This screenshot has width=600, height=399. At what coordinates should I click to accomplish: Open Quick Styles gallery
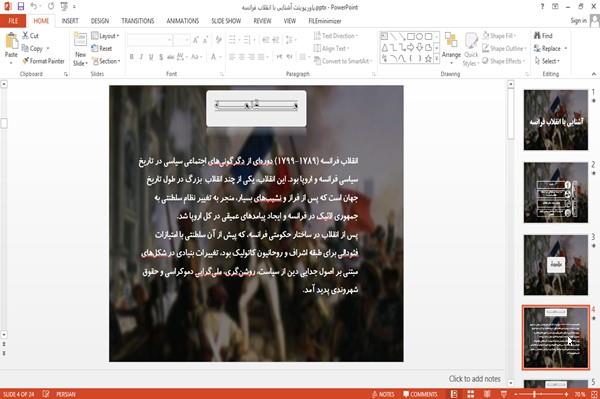tap(471, 50)
